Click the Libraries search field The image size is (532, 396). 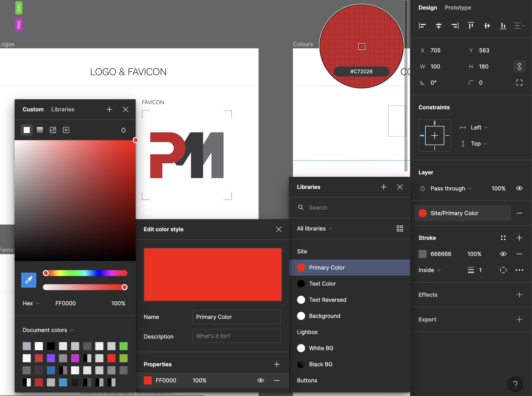[x=349, y=208]
